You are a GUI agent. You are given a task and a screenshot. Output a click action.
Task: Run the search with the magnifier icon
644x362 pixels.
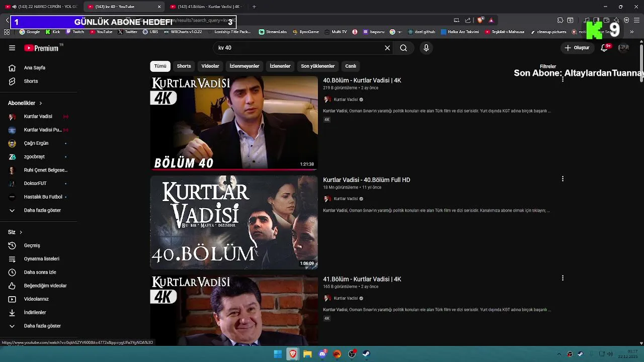coord(404,48)
